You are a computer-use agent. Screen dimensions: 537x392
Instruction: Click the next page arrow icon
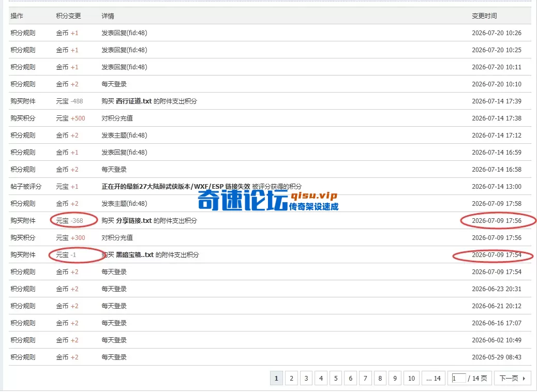click(x=524, y=379)
